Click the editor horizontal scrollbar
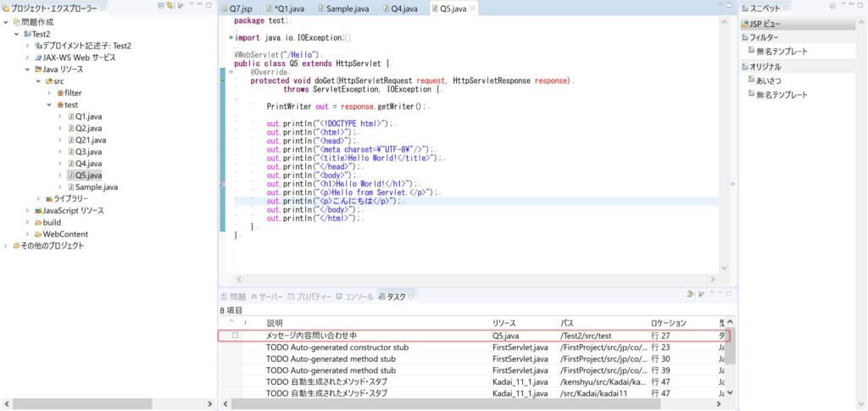868x411 pixels. coord(476,280)
